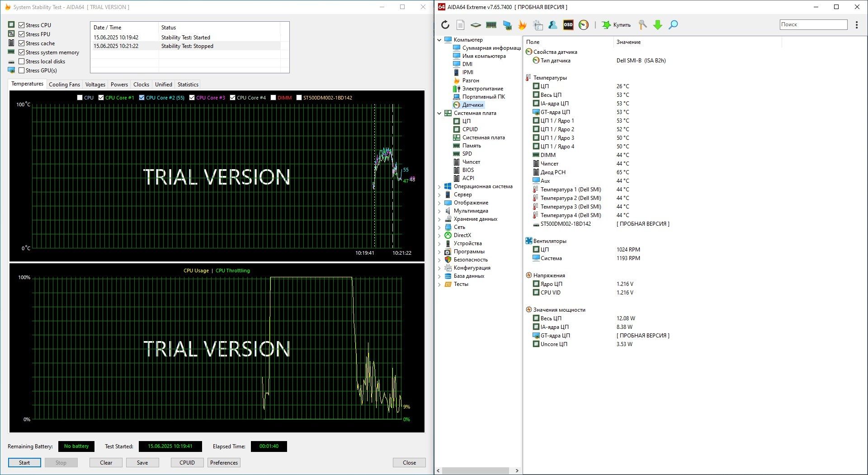
Task: Click the user profile toolbar icon
Action: click(553, 25)
